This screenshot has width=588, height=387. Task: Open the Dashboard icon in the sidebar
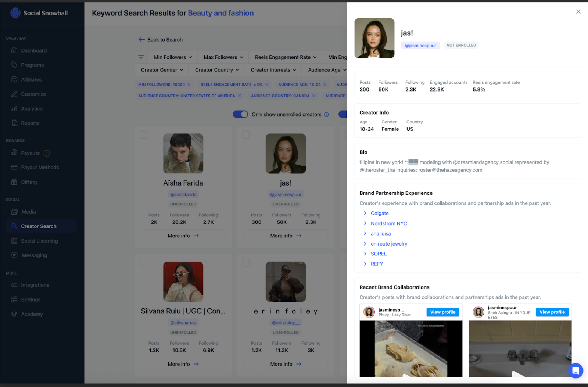(14, 50)
